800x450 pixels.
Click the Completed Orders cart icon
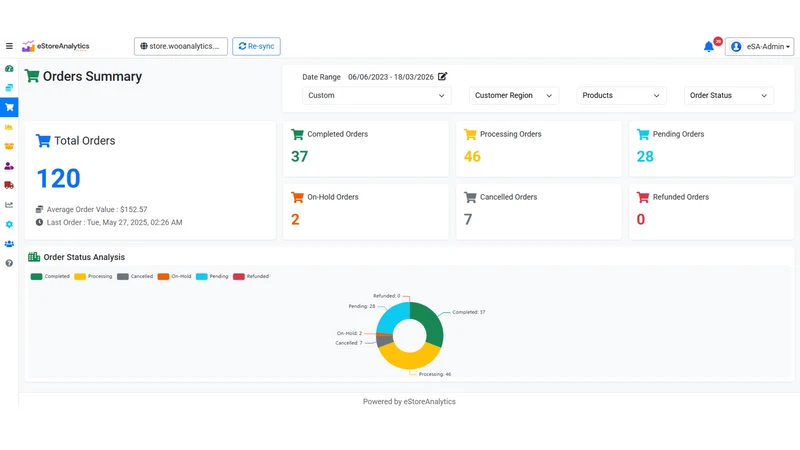pos(297,134)
